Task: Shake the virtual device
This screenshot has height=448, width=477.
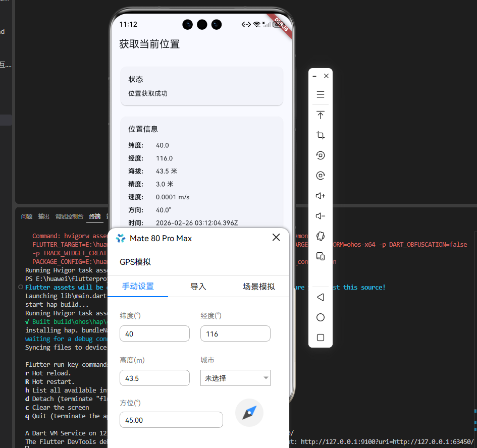Action: pyautogui.click(x=320, y=236)
